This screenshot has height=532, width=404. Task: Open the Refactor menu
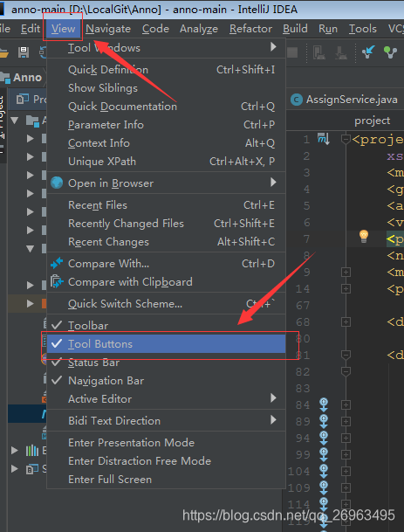tap(250, 29)
